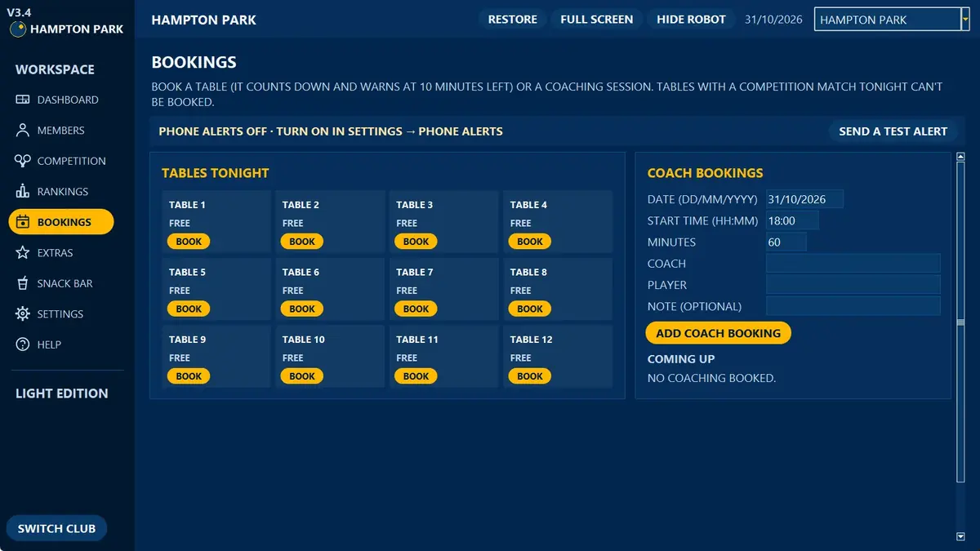Book Table 1
Screen dimensions: 980x551
[189, 242]
